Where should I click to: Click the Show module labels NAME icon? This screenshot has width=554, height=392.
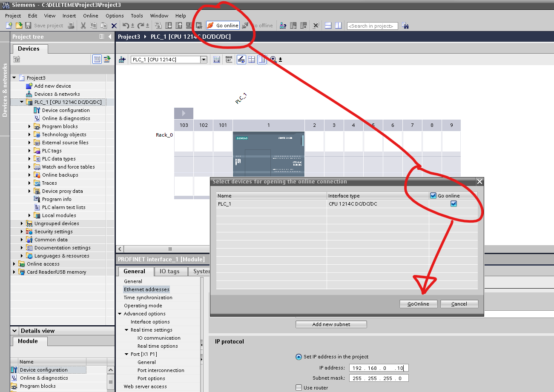click(x=229, y=60)
